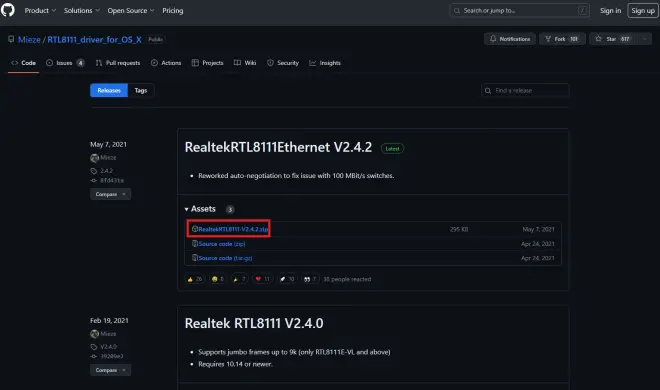Click the Assets count badge
Viewport: 660px width, 390px height.
pyautogui.click(x=230, y=210)
